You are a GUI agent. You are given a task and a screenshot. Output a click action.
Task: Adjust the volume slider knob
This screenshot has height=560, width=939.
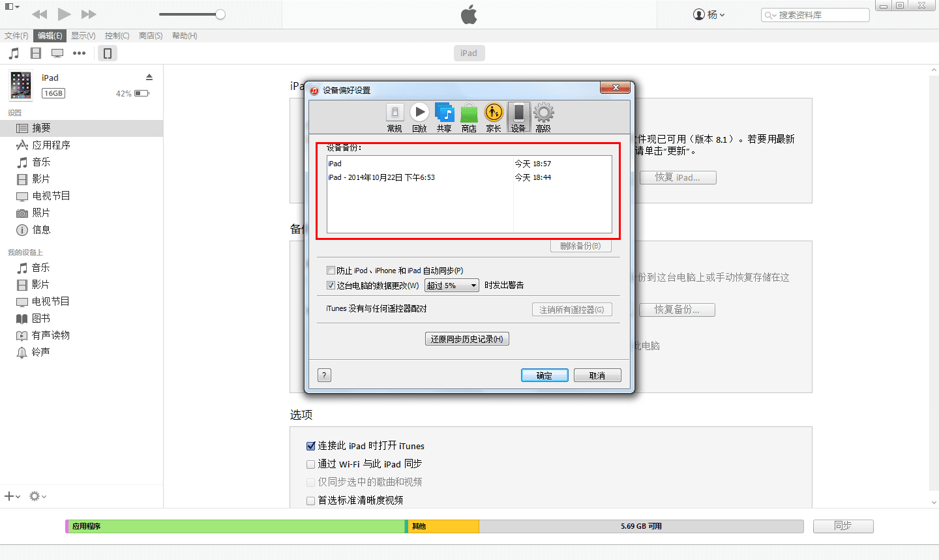pyautogui.click(x=220, y=14)
